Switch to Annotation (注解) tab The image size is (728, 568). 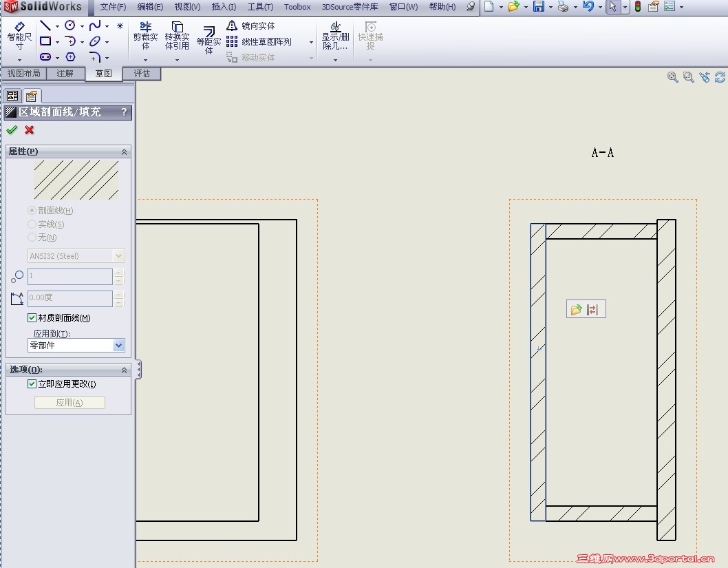click(x=65, y=74)
